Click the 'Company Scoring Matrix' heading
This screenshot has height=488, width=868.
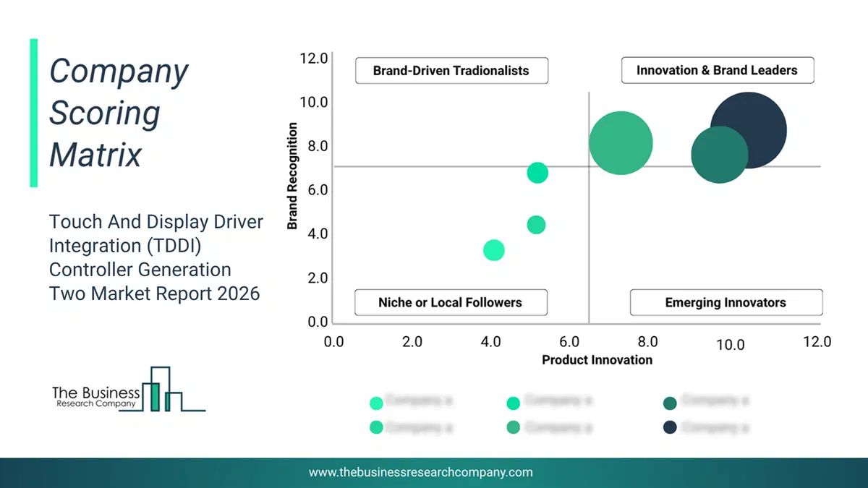119,113
